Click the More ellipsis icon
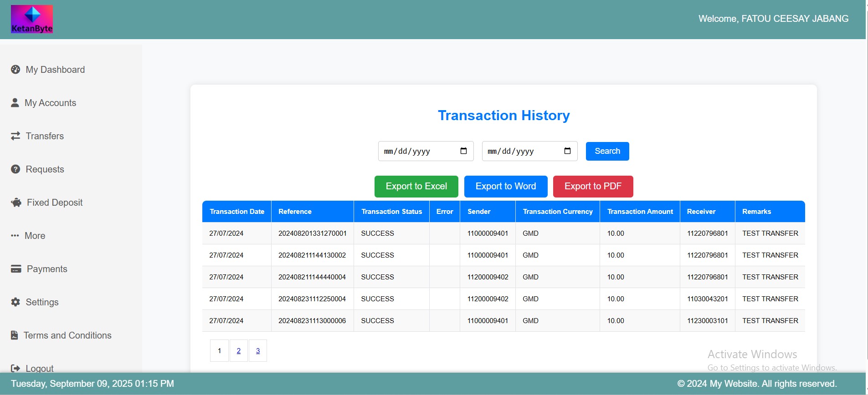 15,236
